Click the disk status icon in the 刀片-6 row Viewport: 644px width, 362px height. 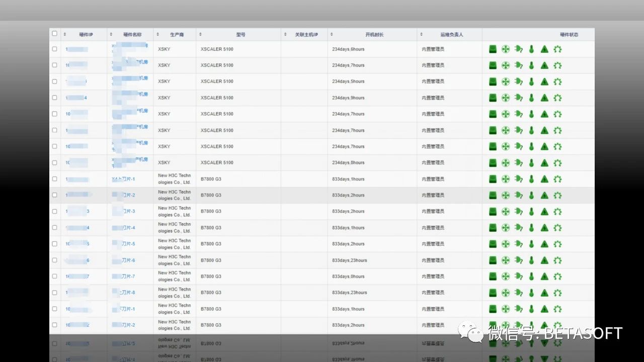click(493, 260)
